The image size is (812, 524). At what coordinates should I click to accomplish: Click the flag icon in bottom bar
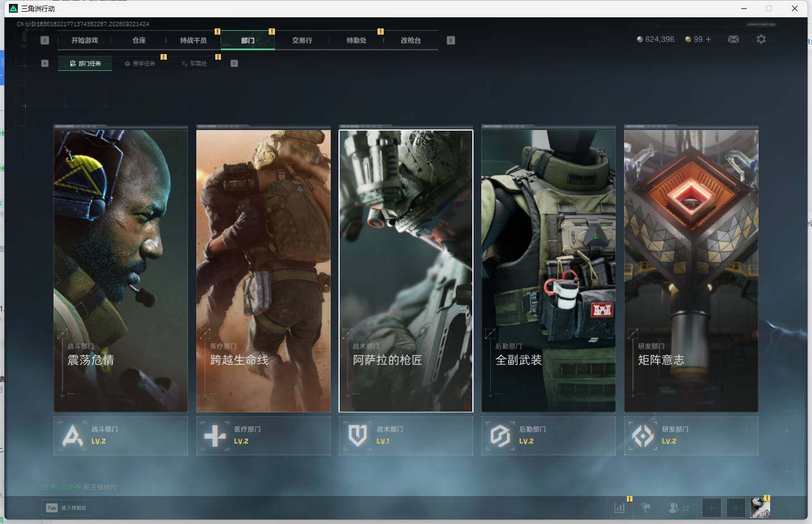(646, 508)
